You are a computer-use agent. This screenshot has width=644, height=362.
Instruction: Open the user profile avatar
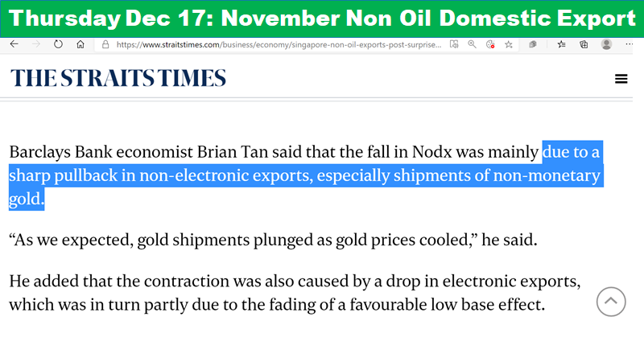(x=606, y=44)
